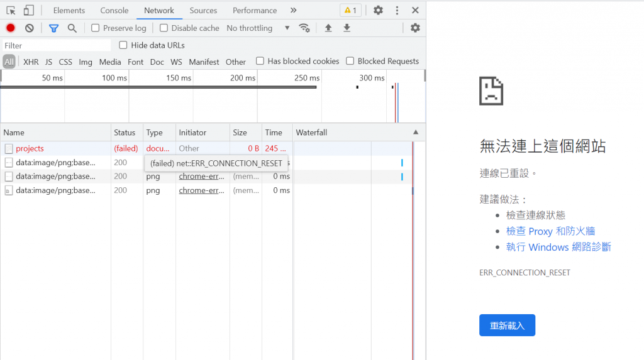Click the sad page error icon
The height and width of the screenshot is (360, 644).
491,91
